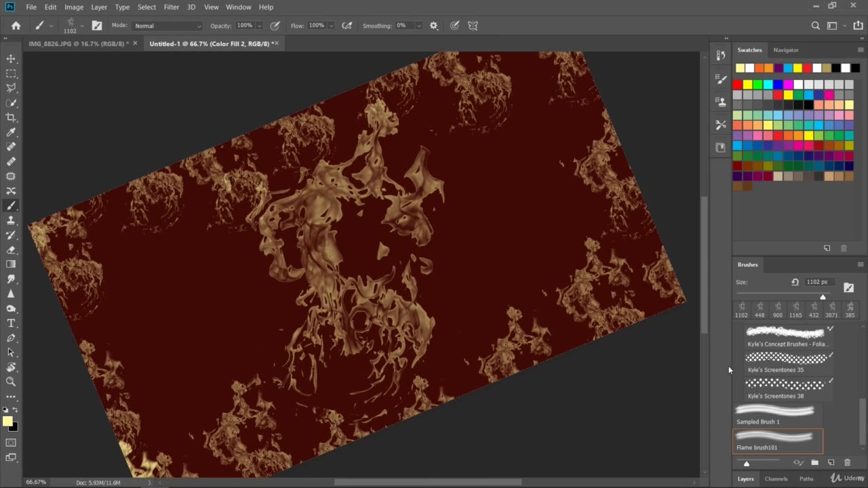Image resolution: width=868 pixels, height=488 pixels.
Task: Select the History Brush tool
Action: [11, 235]
